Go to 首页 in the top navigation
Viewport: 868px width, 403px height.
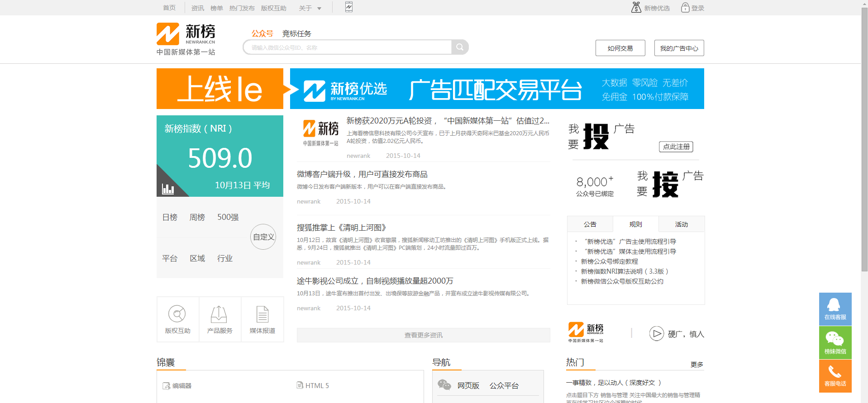[169, 8]
